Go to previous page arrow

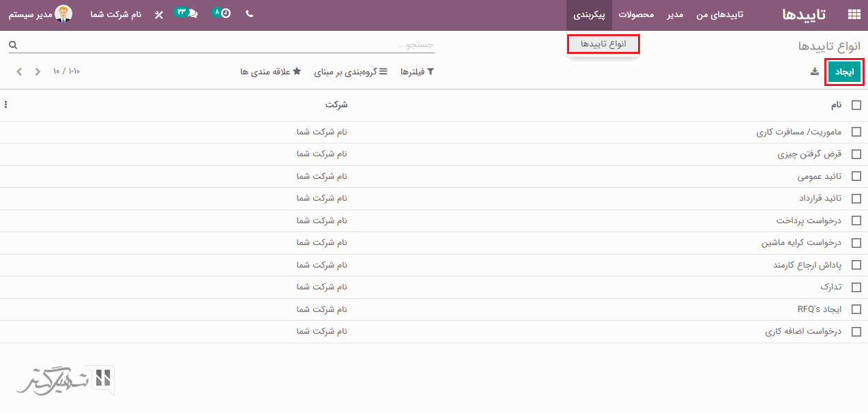pos(38,72)
